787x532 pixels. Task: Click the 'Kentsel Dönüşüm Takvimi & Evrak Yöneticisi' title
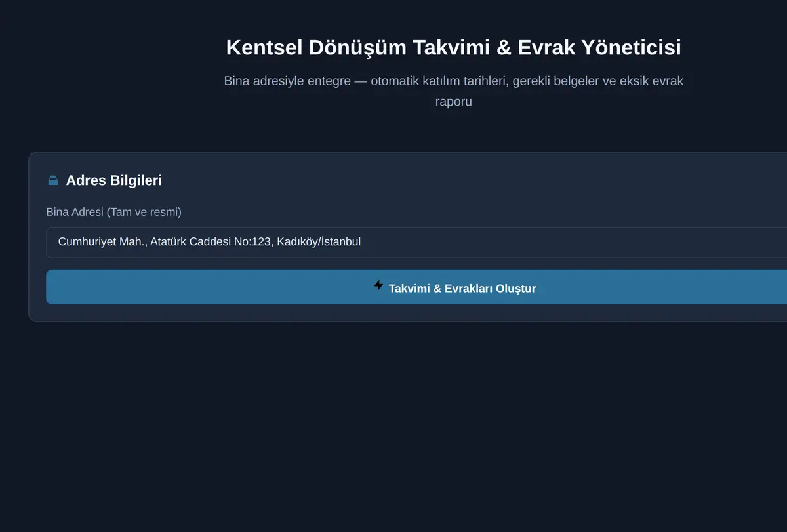click(x=453, y=47)
